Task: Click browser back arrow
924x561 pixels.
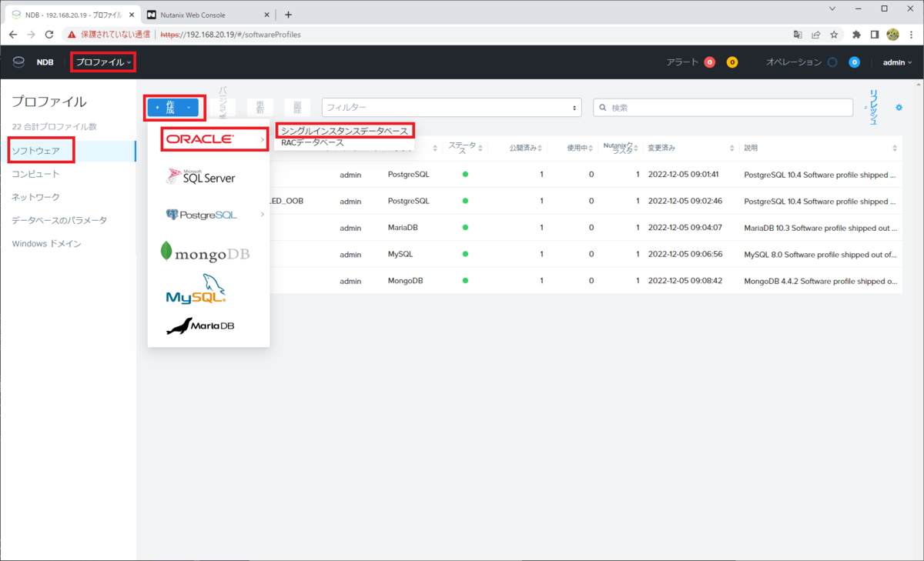Action: tap(13, 35)
